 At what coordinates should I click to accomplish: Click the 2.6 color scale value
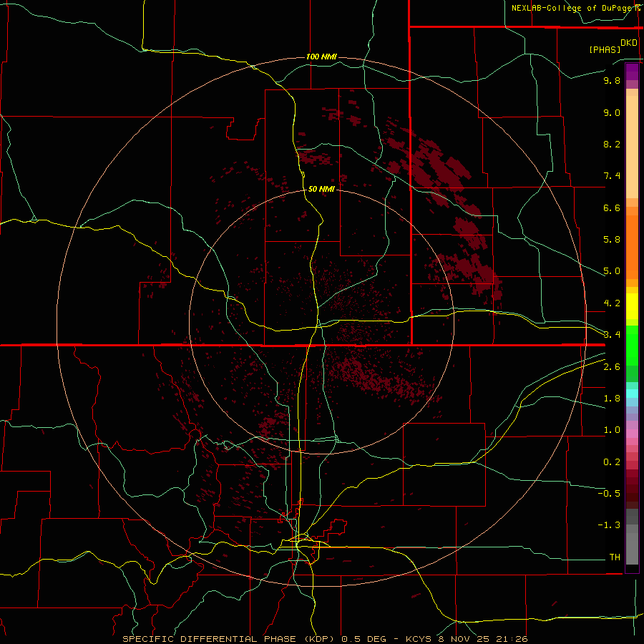click(x=612, y=367)
